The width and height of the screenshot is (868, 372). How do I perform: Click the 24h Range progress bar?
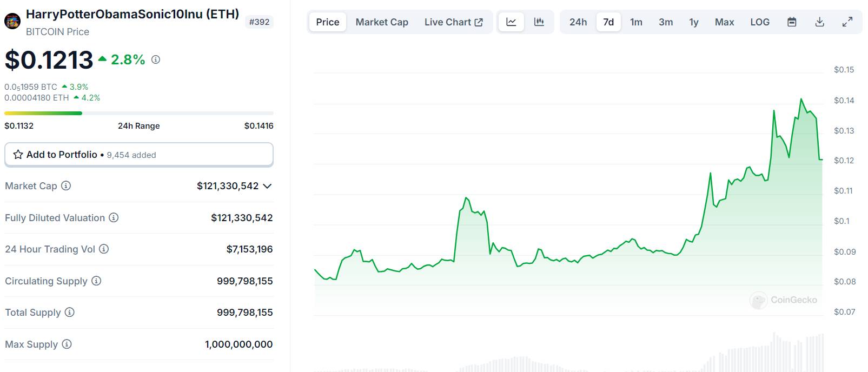tap(139, 113)
